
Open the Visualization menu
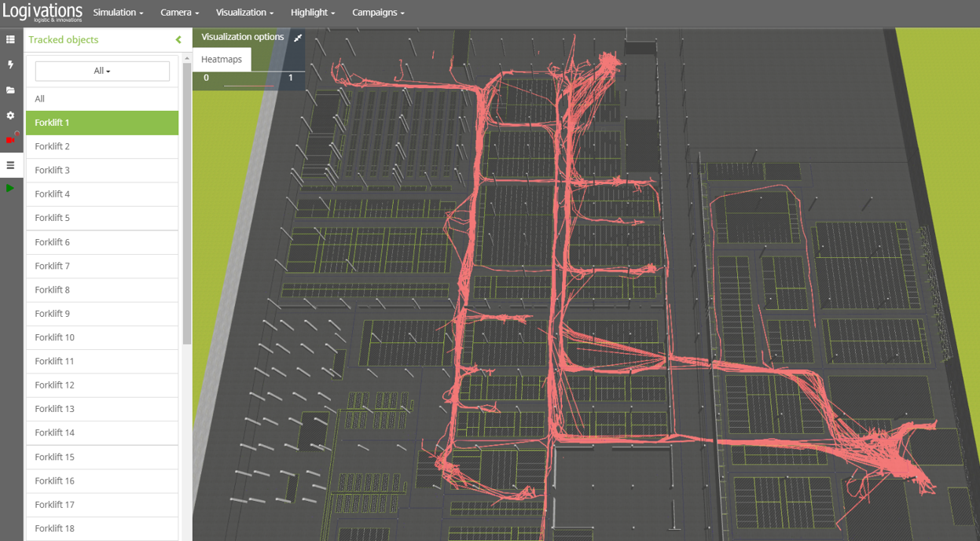(x=244, y=13)
